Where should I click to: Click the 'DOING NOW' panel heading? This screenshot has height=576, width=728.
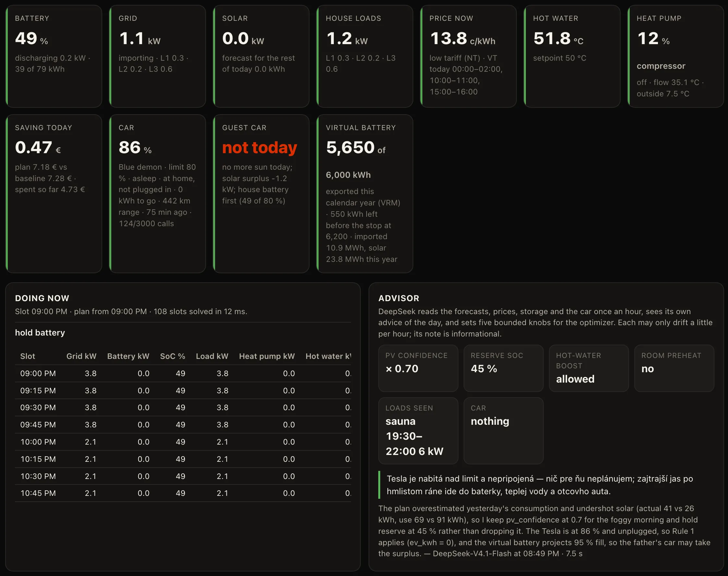pyautogui.click(x=42, y=298)
